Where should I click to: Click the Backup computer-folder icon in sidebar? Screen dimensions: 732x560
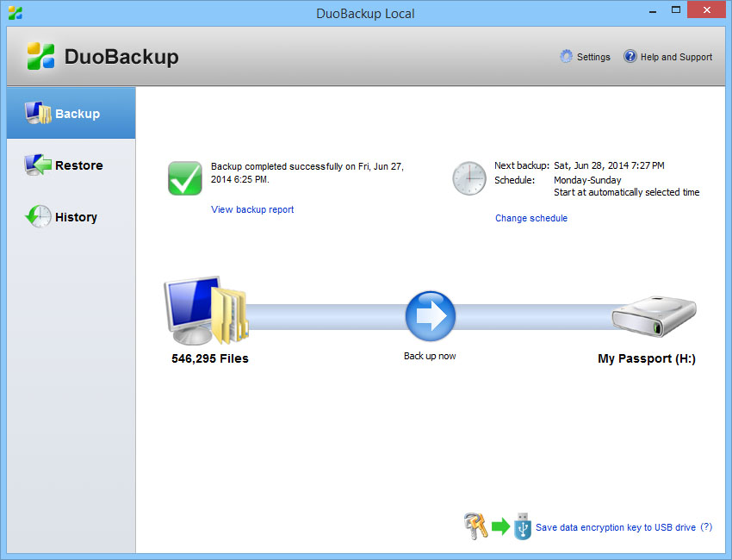click(x=38, y=113)
